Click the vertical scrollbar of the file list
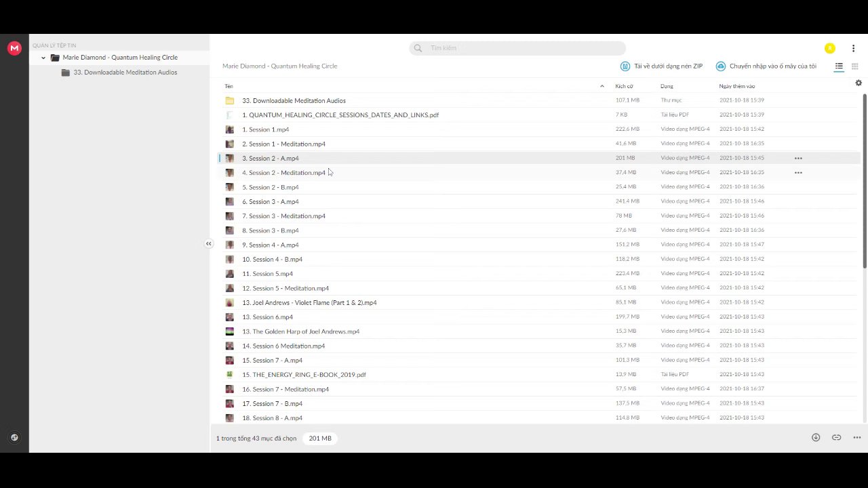The height and width of the screenshot is (488, 868). tap(865, 180)
